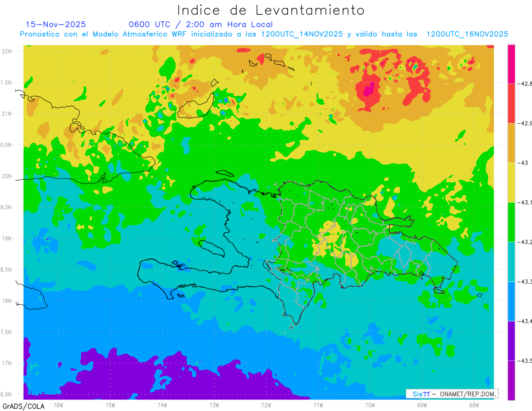
Task: Choose the cyan legend swatch between -43.2 and -43.3
Action: tap(511, 262)
